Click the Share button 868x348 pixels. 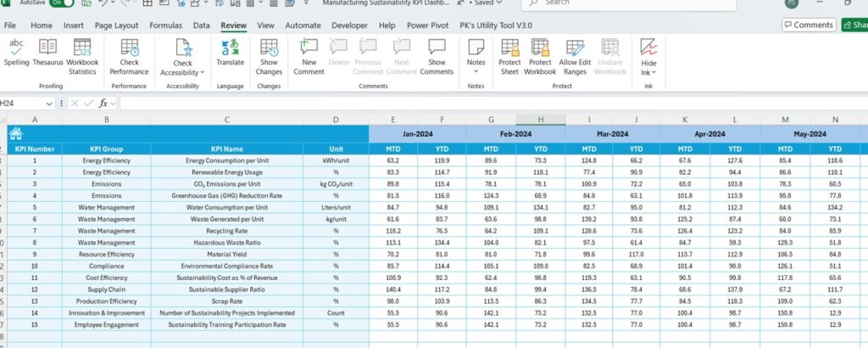coord(854,25)
